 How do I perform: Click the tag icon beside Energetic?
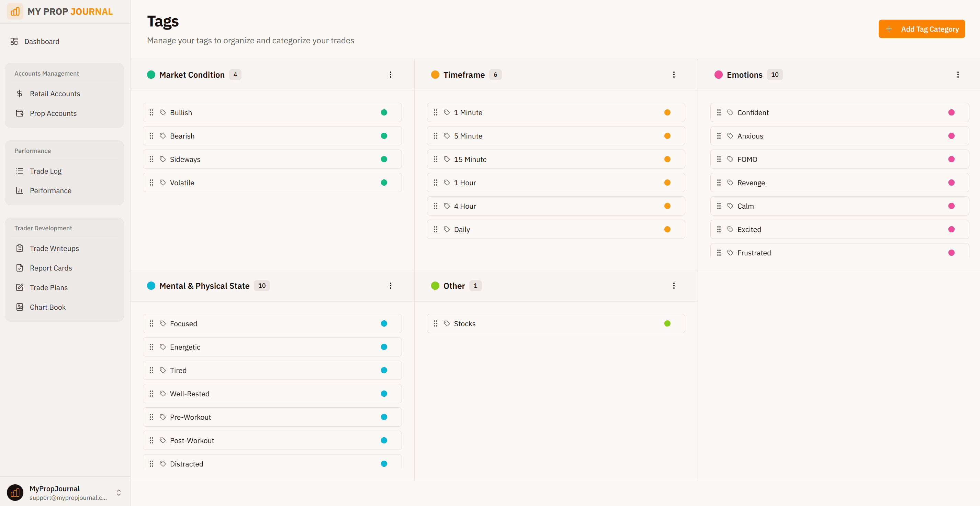[x=163, y=347]
